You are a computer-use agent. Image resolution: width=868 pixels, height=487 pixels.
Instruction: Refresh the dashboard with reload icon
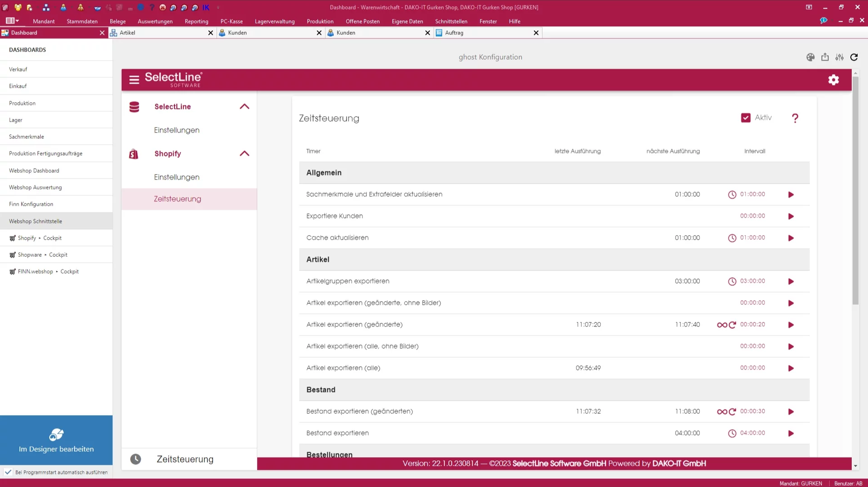click(x=854, y=57)
